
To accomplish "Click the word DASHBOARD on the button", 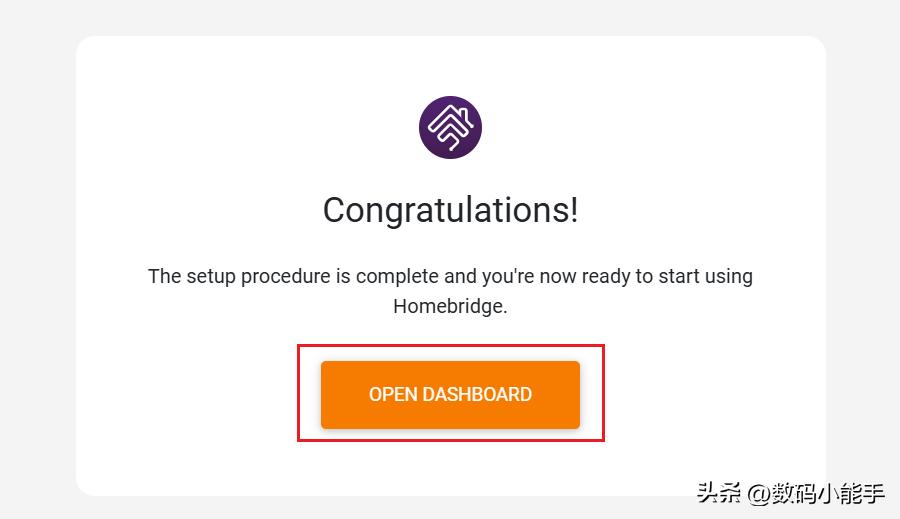I will (x=477, y=394).
